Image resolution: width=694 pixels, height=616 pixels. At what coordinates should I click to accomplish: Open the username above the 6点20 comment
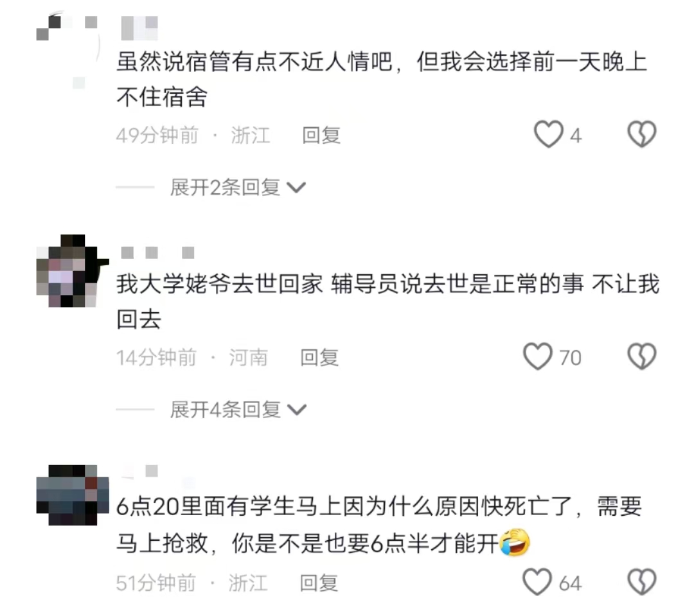click(139, 471)
